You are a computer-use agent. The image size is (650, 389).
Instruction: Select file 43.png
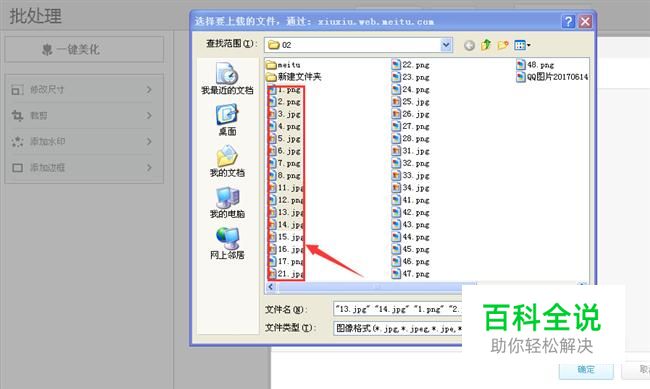click(x=411, y=224)
